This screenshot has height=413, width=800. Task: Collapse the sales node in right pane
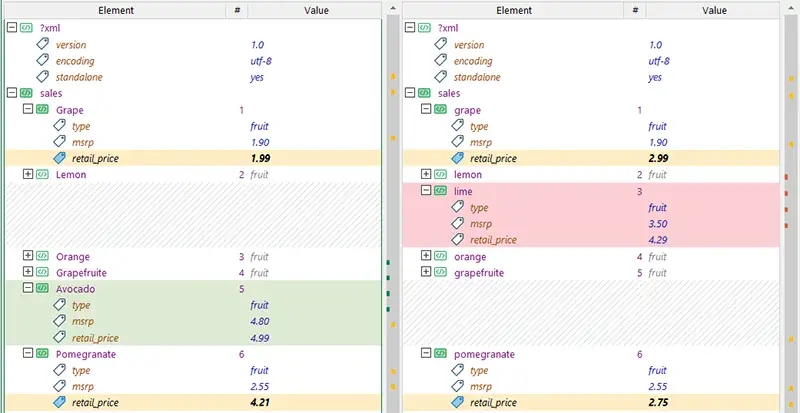click(x=410, y=93)
